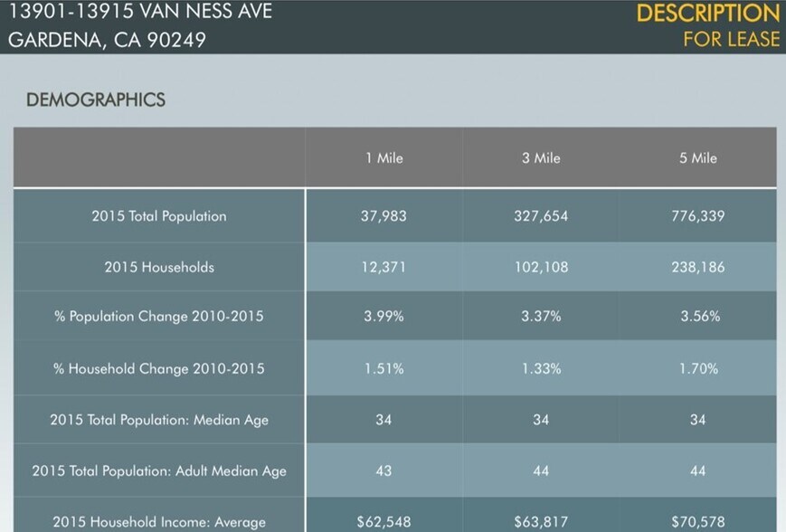
Task: Click the 1 Mile column header
Action: click(x=384, y=158)
